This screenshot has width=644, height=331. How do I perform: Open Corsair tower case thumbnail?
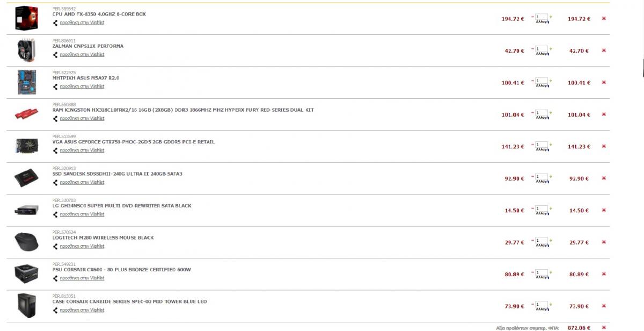point(27,306)
